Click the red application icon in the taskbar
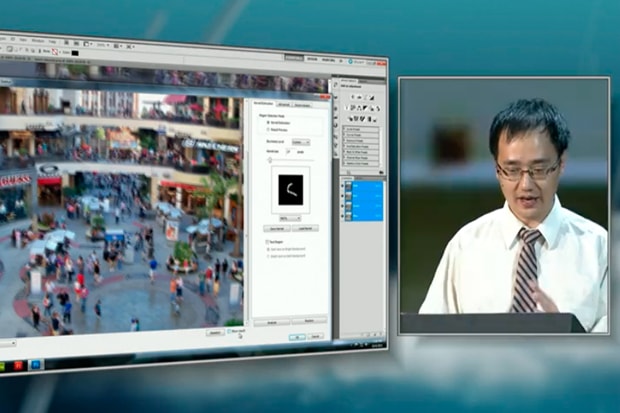This screenshot has height=413, width=620. pyautogui.click(x=19, y=365)
